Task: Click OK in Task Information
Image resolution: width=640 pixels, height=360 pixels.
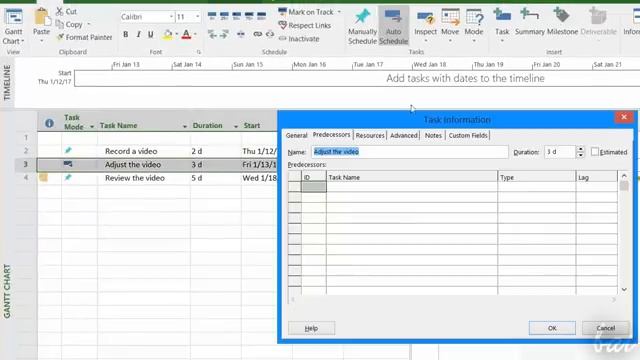Action: click(x=552, y=328)
